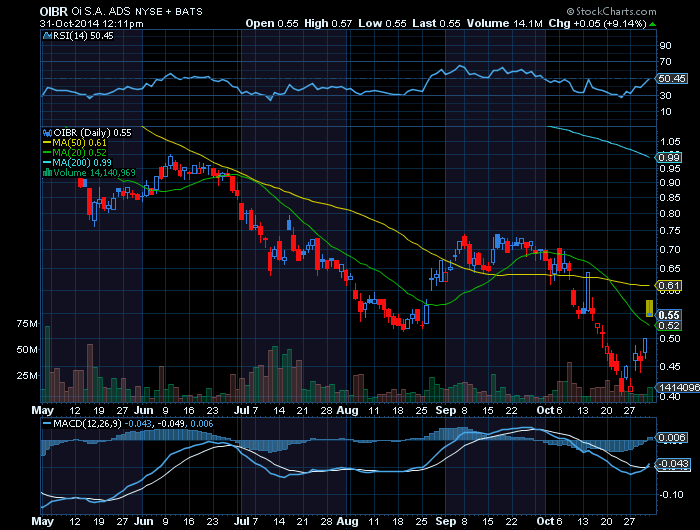This screenshot has width=700, height=530.
Task: Click the OIBR ticker symbol title
Action: pyautogui.click(x=53, y=11)
